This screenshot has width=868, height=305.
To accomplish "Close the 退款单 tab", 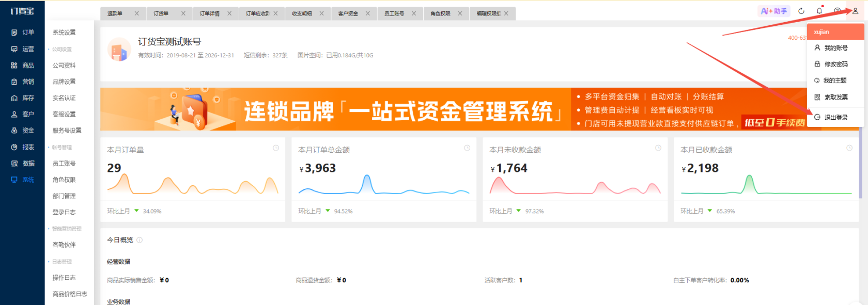I will [137, 13].
